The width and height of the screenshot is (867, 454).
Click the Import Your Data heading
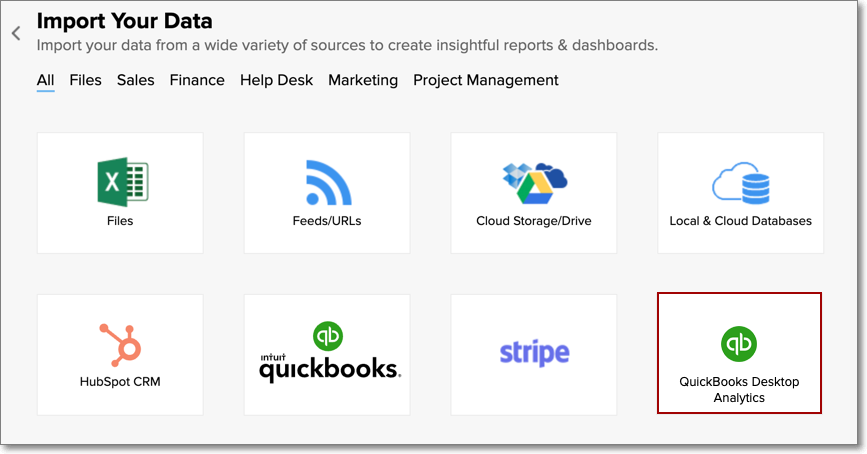(x=124, y=21)
